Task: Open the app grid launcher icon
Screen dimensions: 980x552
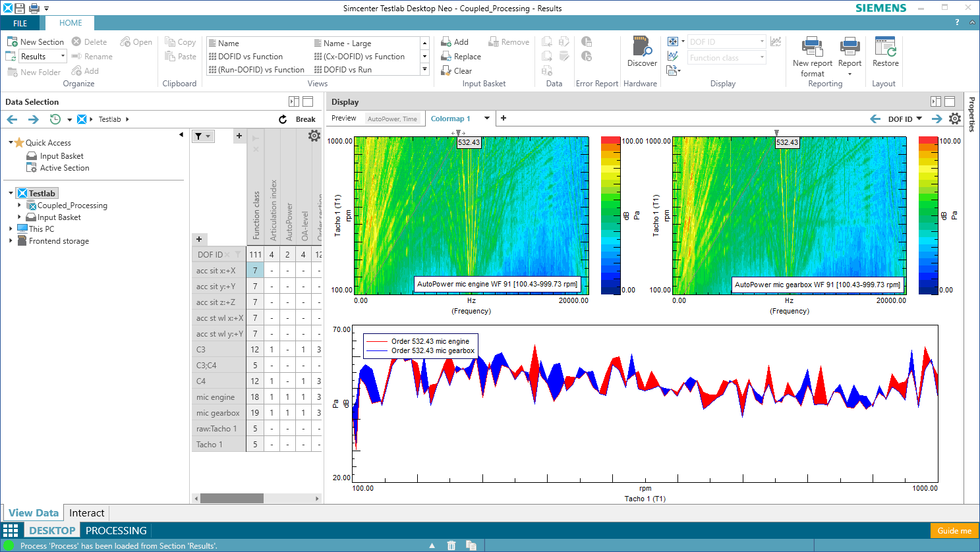Action: (x=11, y=530)
